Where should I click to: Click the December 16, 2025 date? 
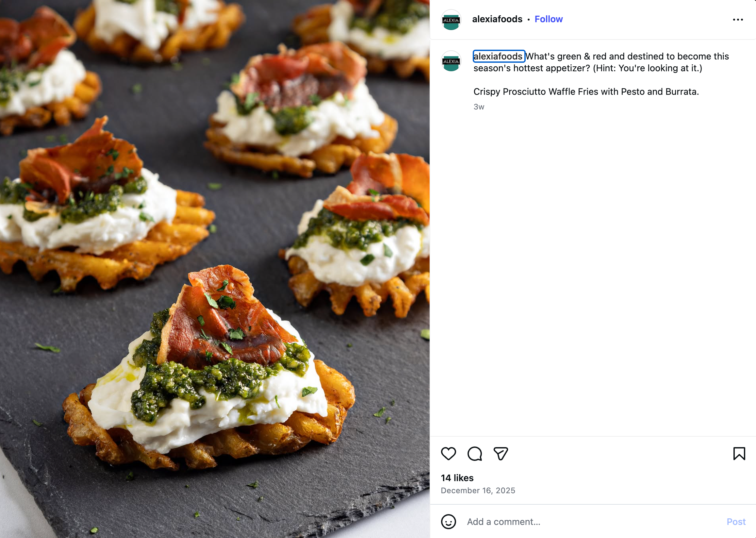(478, 490)
